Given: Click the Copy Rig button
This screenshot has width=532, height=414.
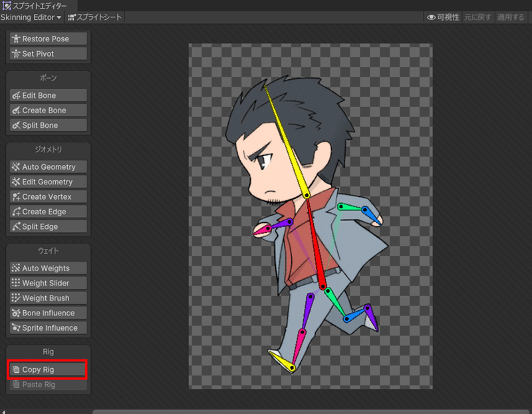Looking at the screenshot, I should pos(48,369).
